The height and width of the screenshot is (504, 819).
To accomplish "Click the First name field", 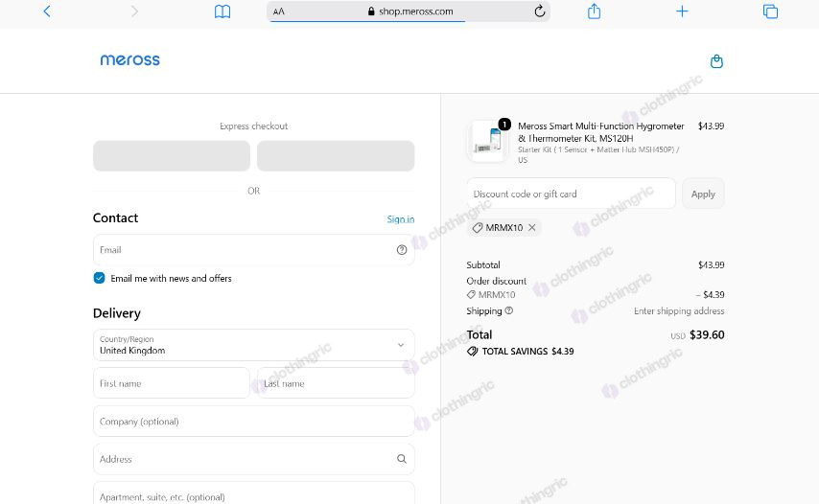I will [x=172, y=383].
